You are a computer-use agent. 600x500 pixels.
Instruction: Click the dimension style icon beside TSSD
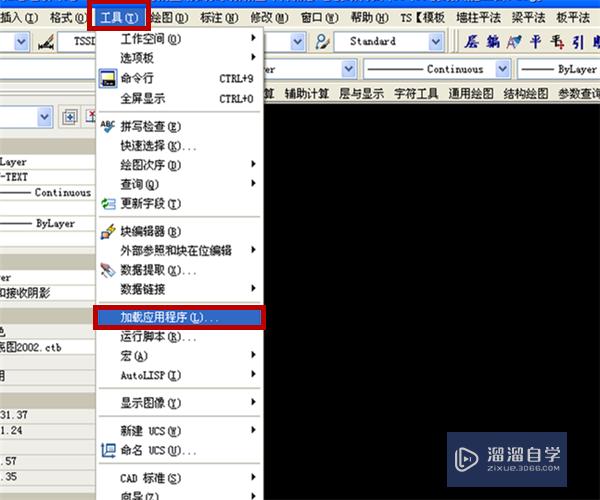46,42
